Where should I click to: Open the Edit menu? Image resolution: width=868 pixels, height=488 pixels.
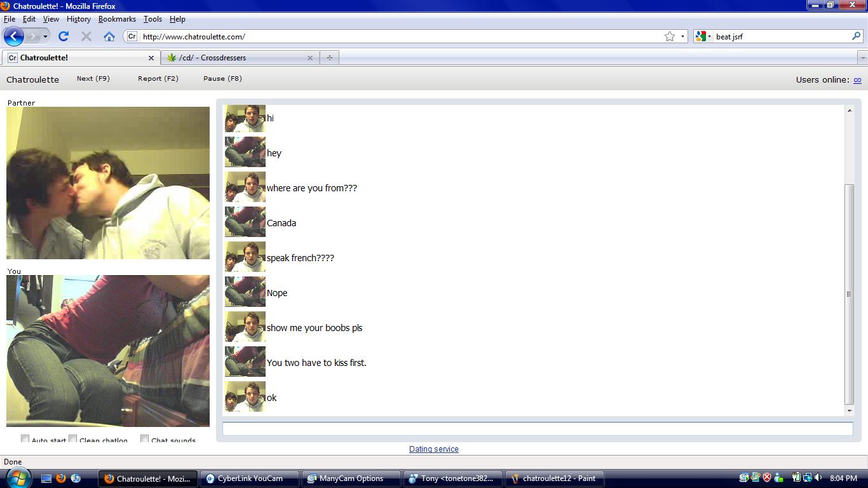coord(29,19)
